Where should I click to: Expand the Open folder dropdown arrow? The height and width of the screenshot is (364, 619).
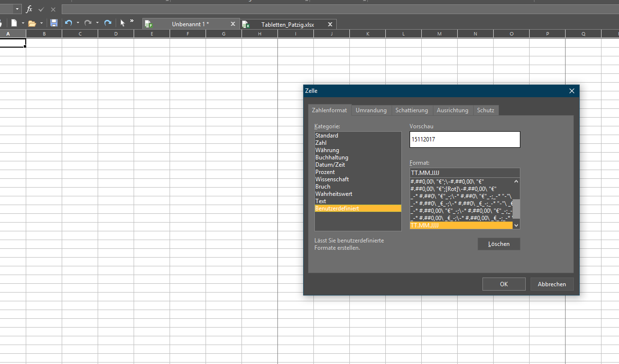pos(41,23)
